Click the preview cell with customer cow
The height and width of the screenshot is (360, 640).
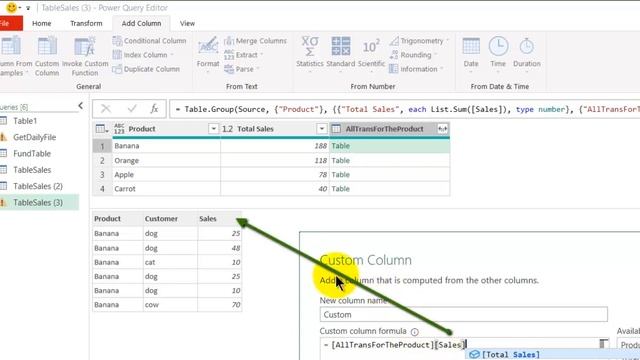(x=170, y=305)
